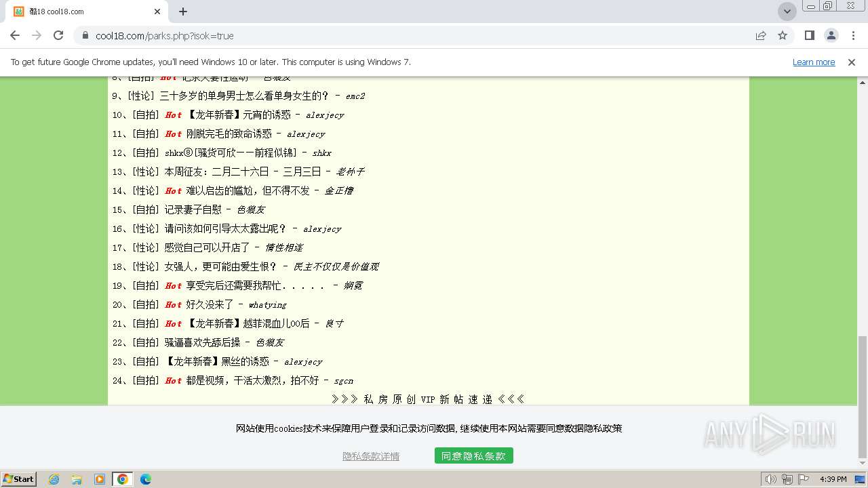Open post 9 by emc2
This screenshot has height=488, width=868.
tap(244, 96)
